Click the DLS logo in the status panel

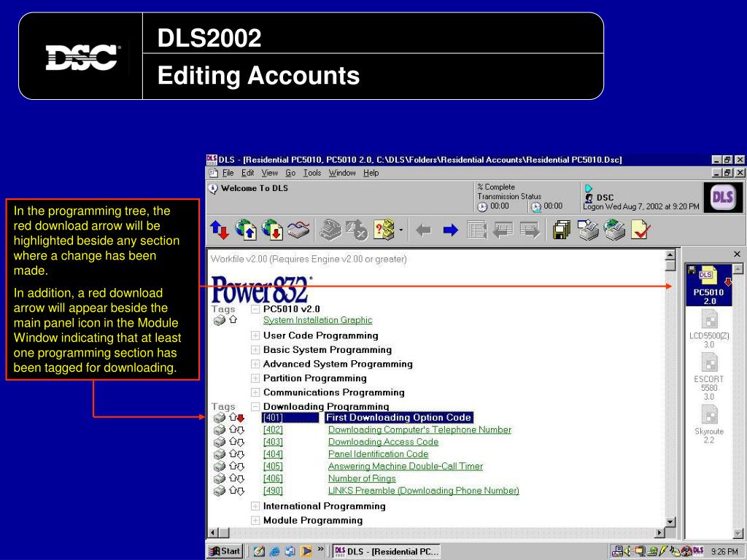pos(722,197)
